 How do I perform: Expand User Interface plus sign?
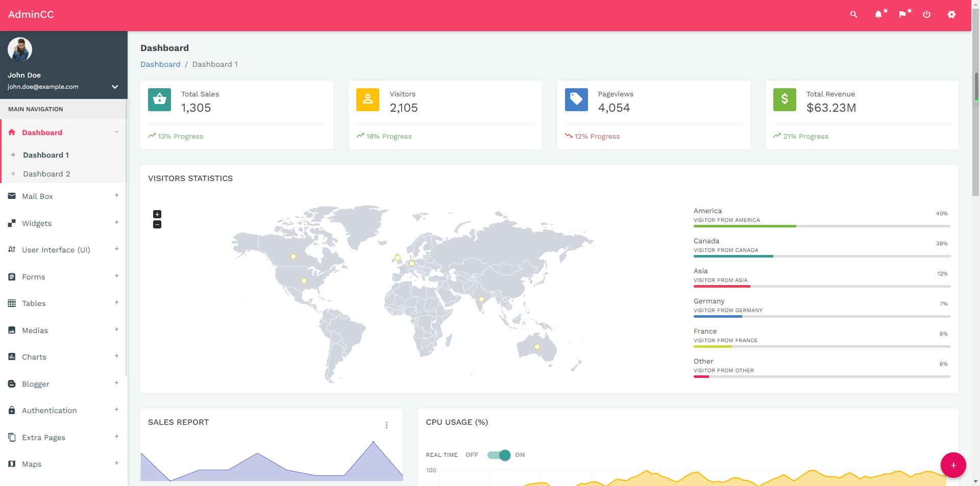(116, 249)
